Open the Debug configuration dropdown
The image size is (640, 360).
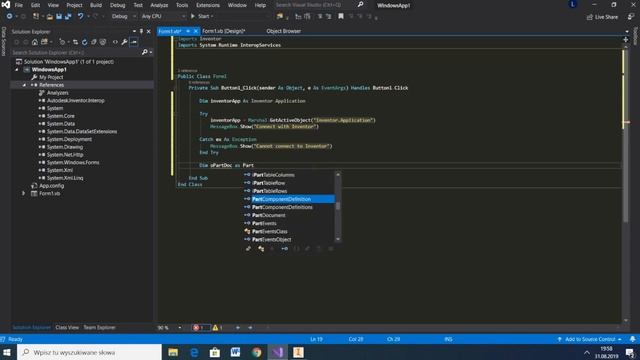(124, 16)
